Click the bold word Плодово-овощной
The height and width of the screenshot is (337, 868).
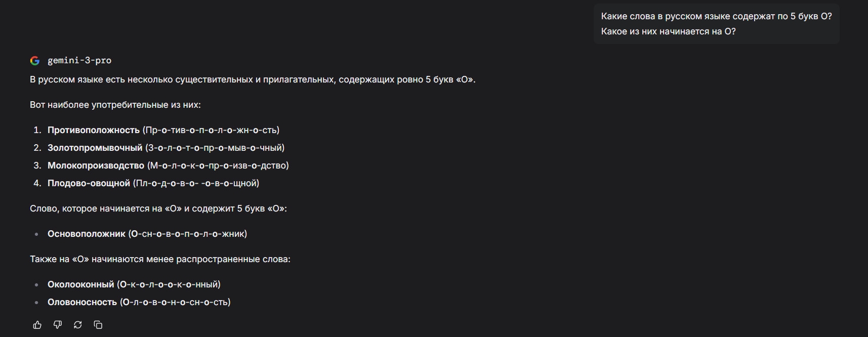[89, 183]
